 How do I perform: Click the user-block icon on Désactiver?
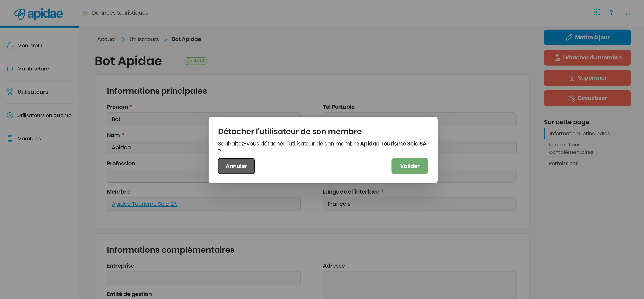[x=572, y=98]
